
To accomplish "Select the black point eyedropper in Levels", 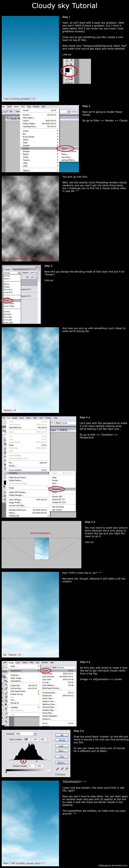I will 57,769.
